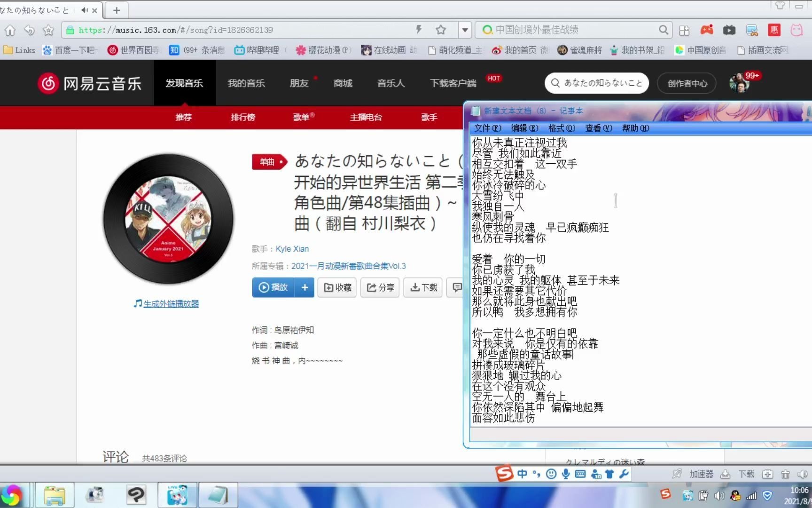Viewport: 812px width, 508px height.
Task: Open Notepad 文件 menu
Action: click(x=488, y=128)
